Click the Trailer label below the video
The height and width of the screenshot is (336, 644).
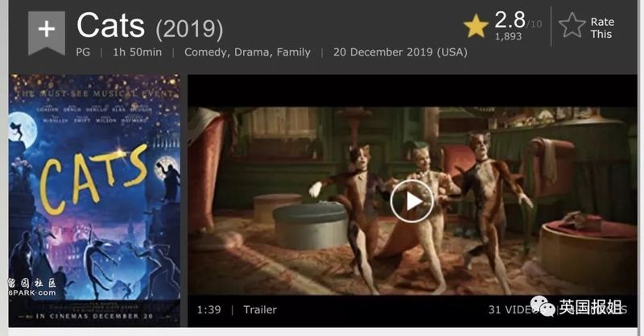click(260, 309)
